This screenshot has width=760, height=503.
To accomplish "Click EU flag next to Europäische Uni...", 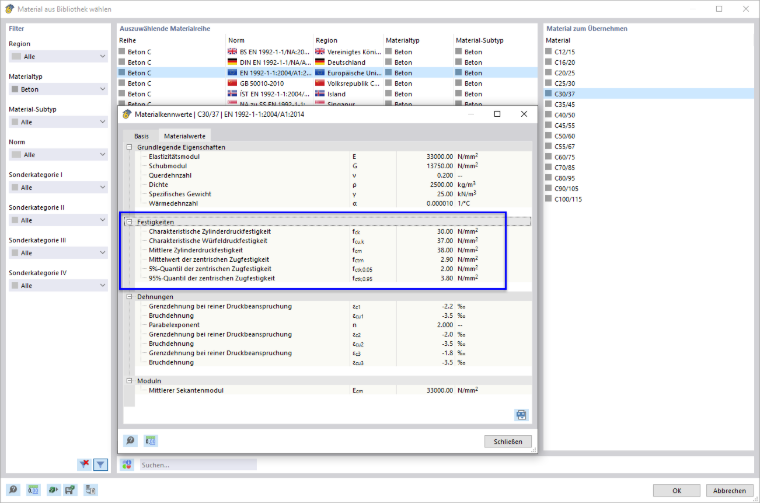I will point(320,73).
